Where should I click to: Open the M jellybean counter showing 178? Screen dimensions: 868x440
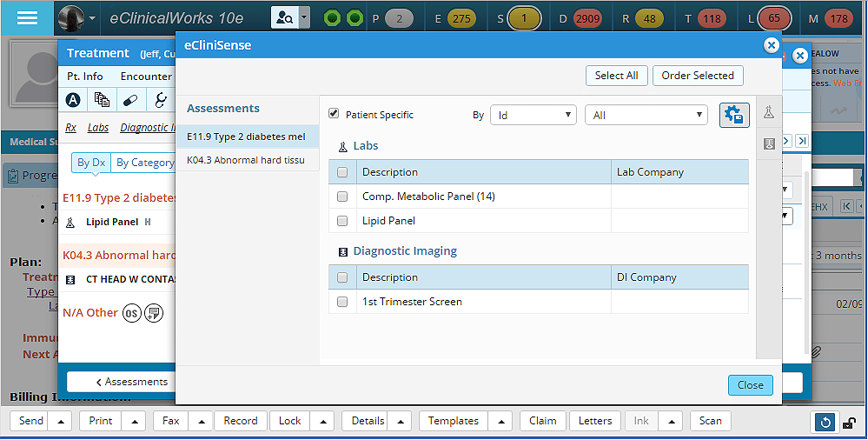[839, 19]
